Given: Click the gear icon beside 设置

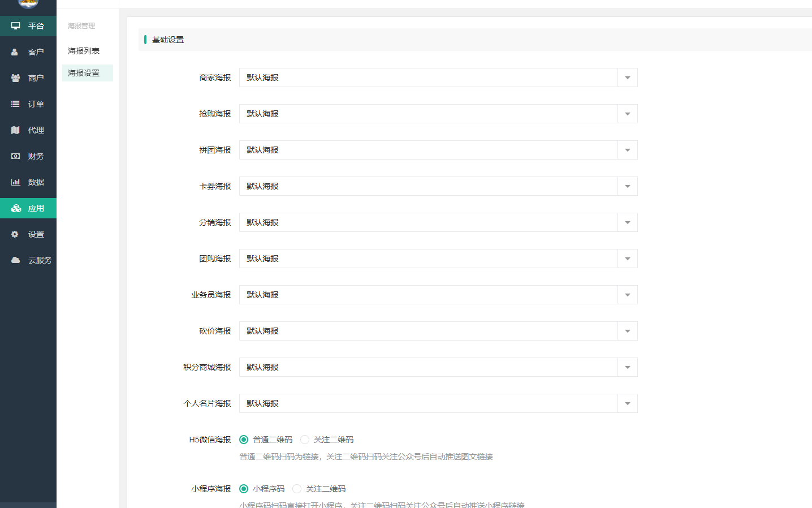Looking at the screenshot, I should [15, 234].
